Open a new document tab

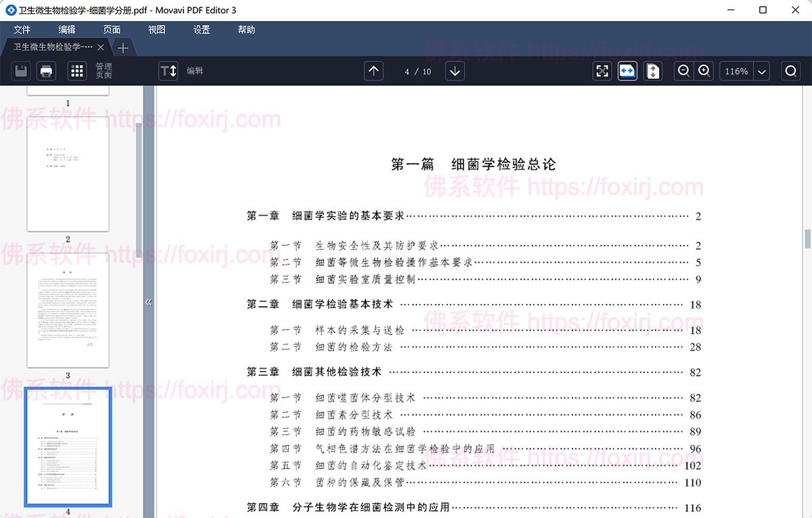[x=122, y=47]
